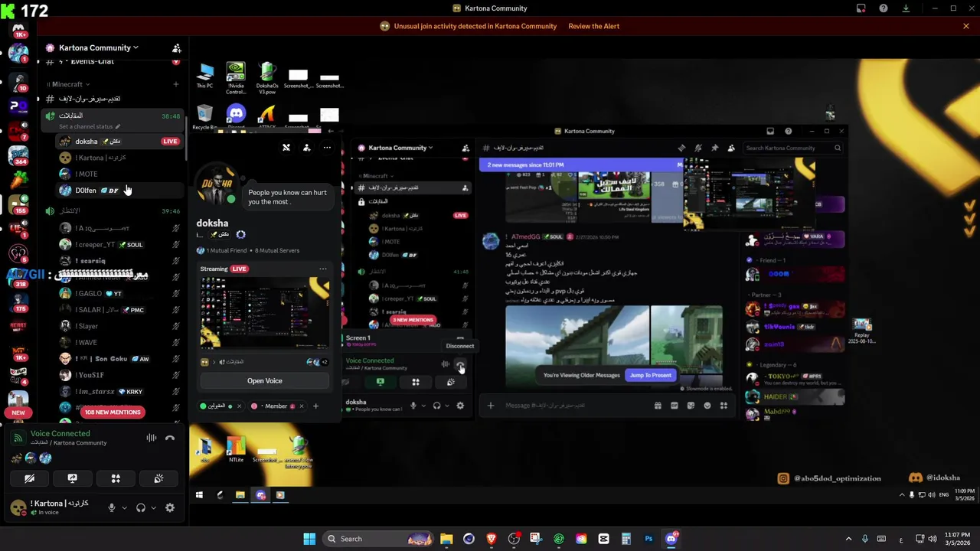Disconnect from voice with hang-up icon
The image size is (980, 551).
[170, 438]
